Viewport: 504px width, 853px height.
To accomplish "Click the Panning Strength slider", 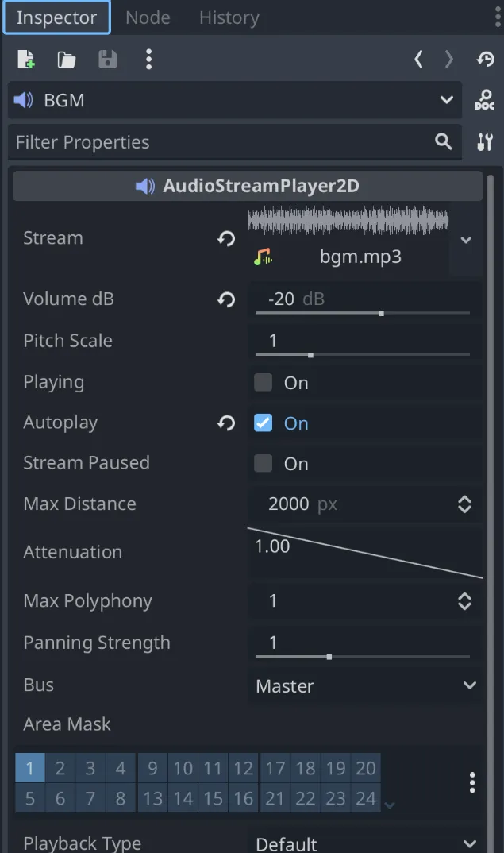I will [x=362, y=657].
